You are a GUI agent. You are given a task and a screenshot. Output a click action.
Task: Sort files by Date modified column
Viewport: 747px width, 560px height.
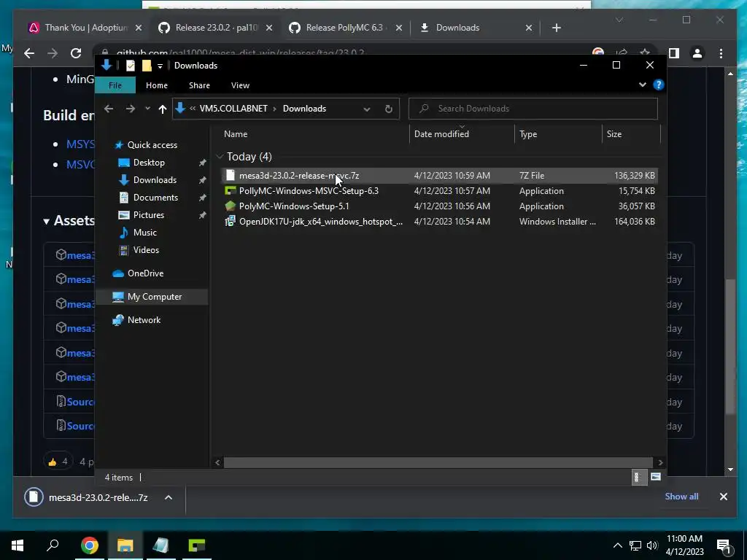coord(462,134)
